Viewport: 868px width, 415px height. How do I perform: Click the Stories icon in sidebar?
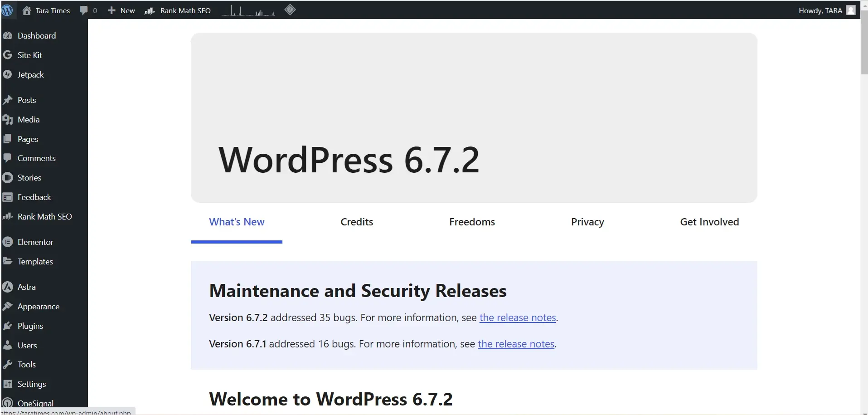coord(8,177)
